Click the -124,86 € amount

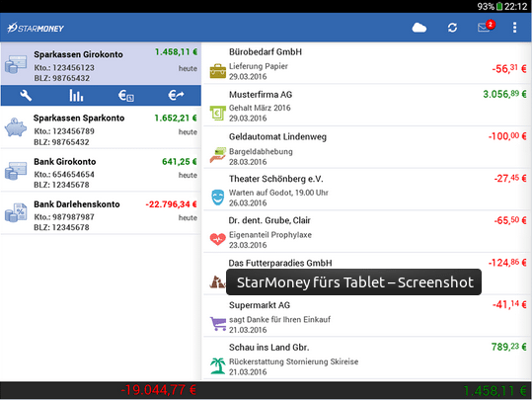pyautogui.click(x=507, y=263)
